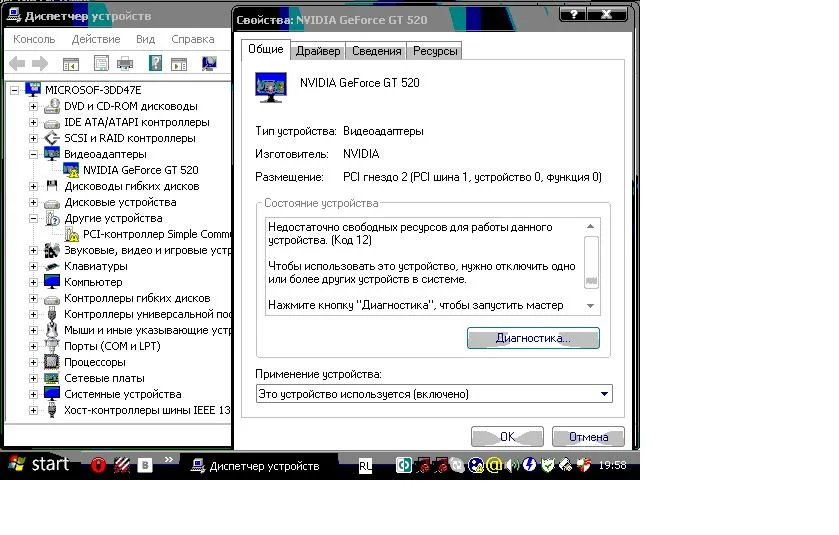Click the Диагностика... button
839x535 pixels.
533,338
